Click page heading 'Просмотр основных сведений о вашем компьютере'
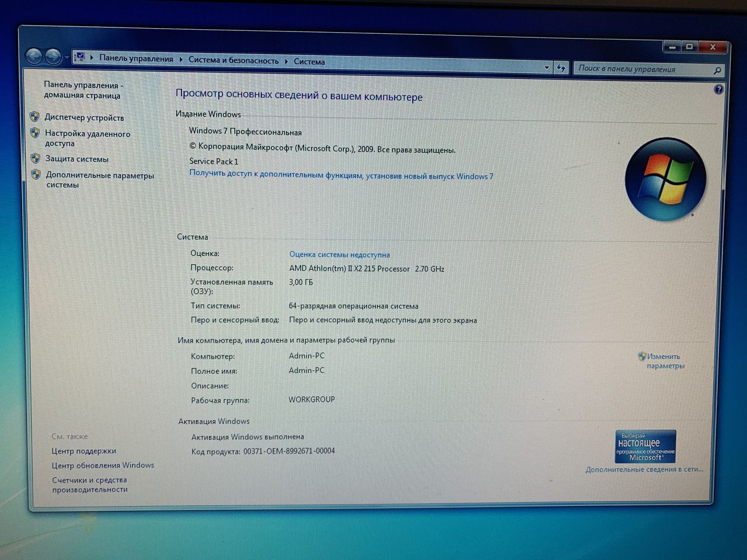The image size is (747, 560). tap(299, 95)
